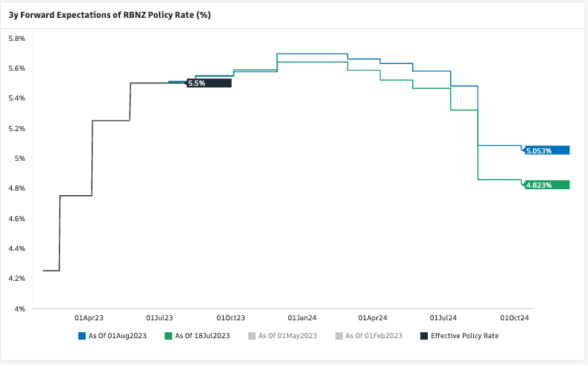588x365 pixels.
Task: Click the chart title about RBNZ Policy Rate
Action: point(108,15)
